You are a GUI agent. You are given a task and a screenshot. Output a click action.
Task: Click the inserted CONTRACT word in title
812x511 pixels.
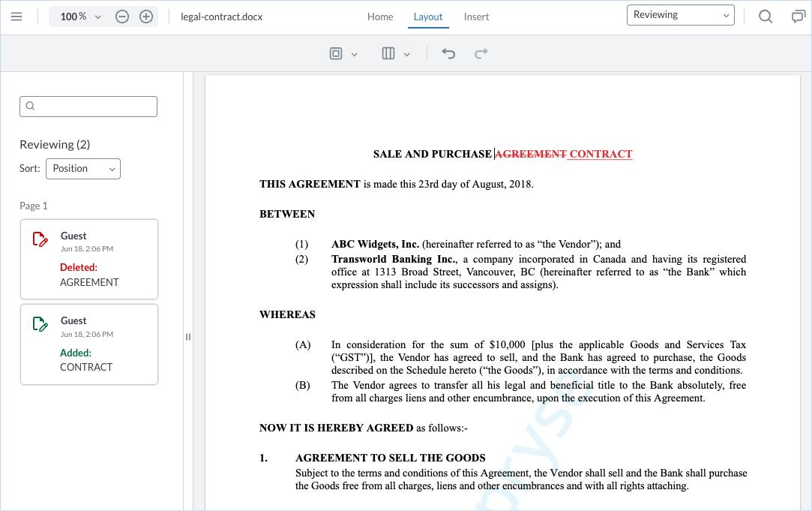(601, 154)
